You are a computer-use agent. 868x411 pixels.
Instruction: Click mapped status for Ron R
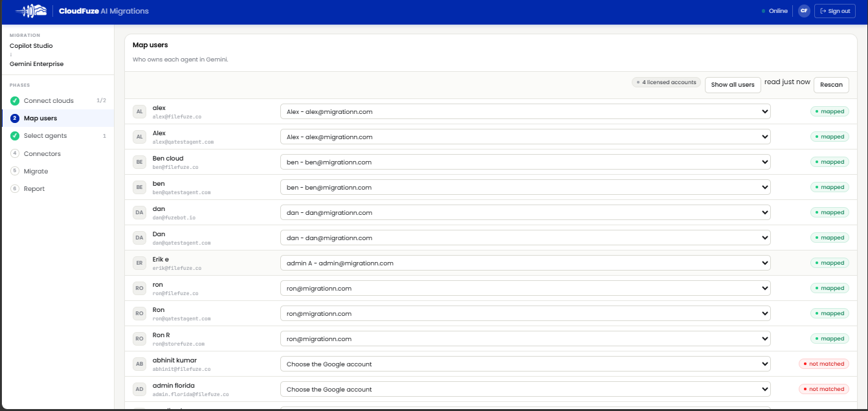(830, 339)
